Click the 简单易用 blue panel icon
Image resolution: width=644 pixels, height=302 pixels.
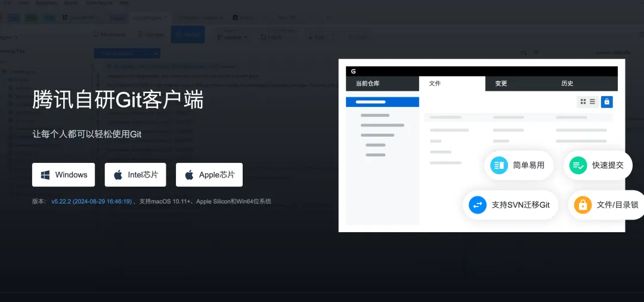499,165
